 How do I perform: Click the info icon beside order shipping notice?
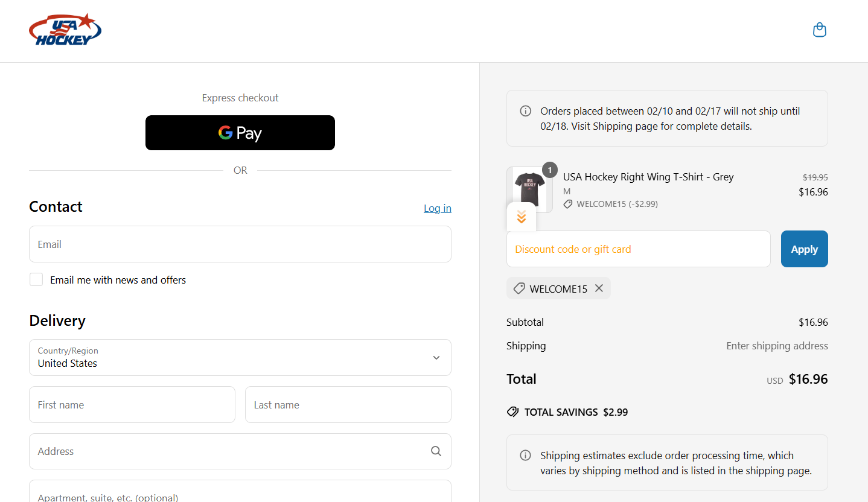(x=525, y=111)
